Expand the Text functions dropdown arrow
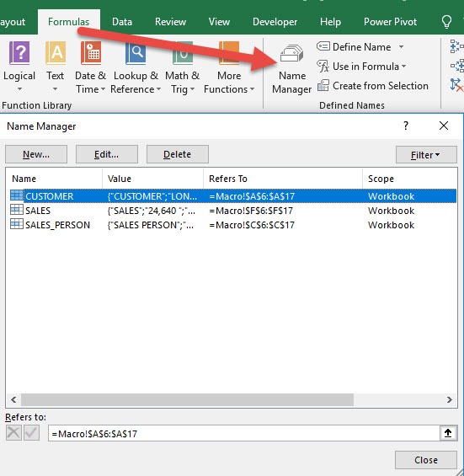Screen dimensions: 464x476 55,89
